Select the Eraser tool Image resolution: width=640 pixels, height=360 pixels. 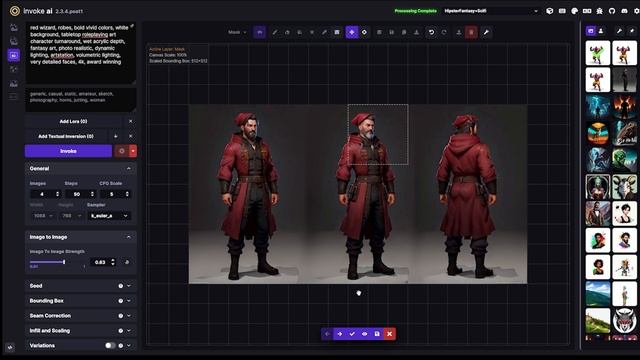tap(287, 32)
